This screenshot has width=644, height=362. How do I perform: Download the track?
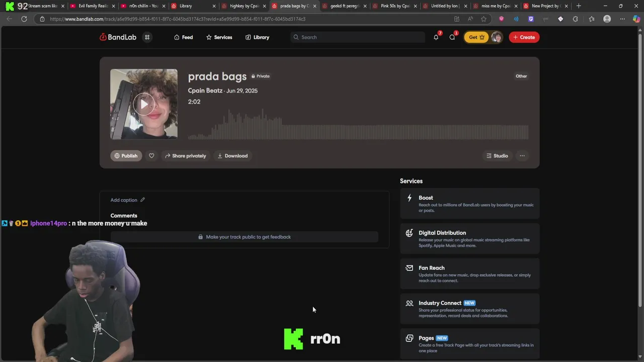(x=232, y=156)
